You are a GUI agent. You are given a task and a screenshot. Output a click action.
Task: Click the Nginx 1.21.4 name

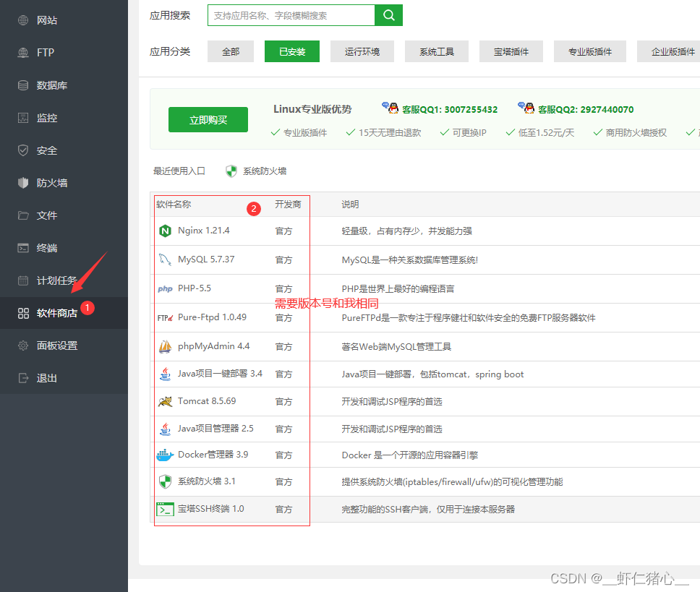pyautogui.click(x=204, y=231)
